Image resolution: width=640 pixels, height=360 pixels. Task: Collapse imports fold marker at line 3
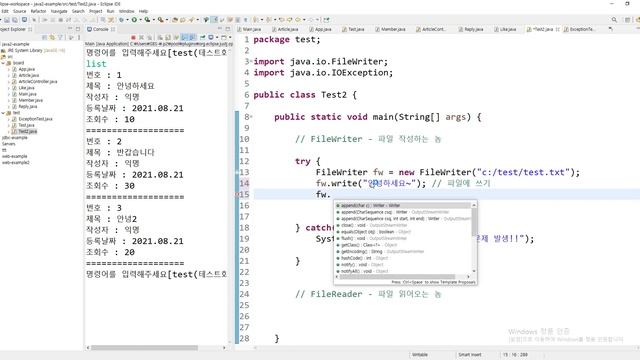coord(251,61)
